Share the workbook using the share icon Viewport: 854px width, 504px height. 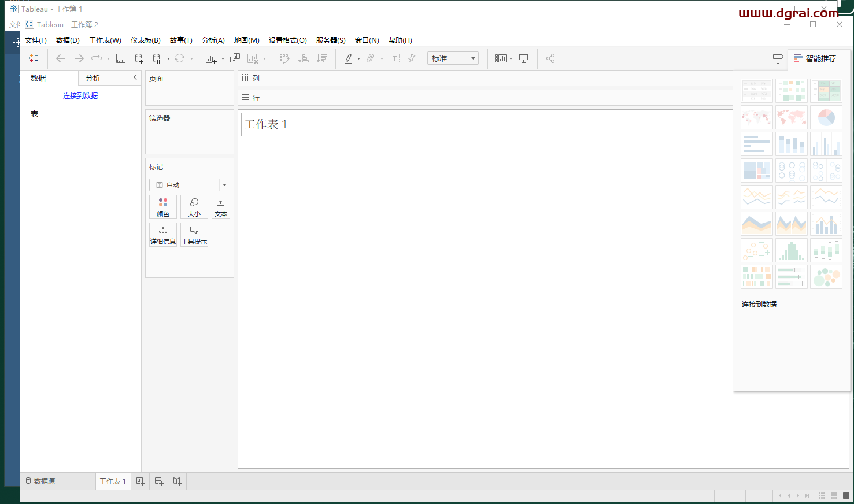point(550,58)
